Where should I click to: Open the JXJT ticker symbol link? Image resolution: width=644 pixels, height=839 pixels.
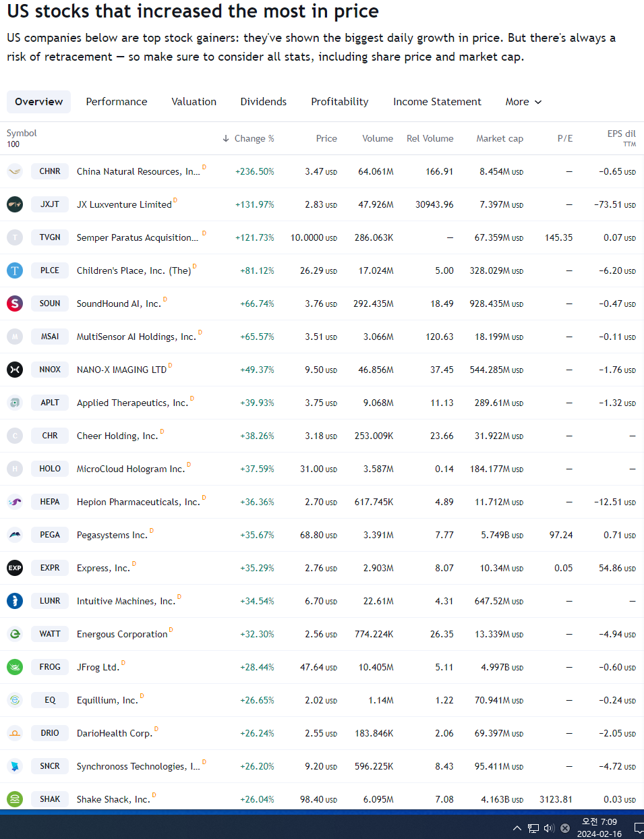[50, 204]
